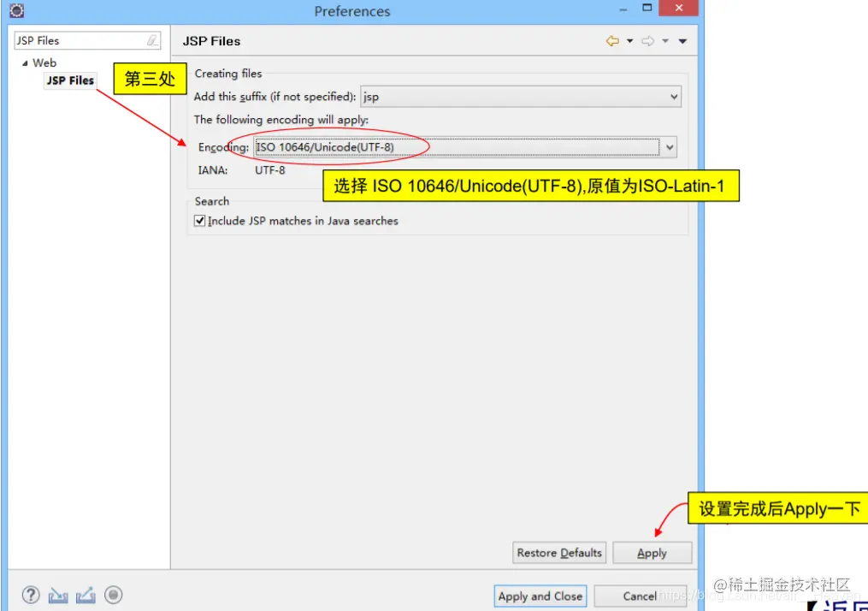Clear the filter text eraser icon
The height and width of the screenshot is (611, 868).
click(x=152, y=40)
